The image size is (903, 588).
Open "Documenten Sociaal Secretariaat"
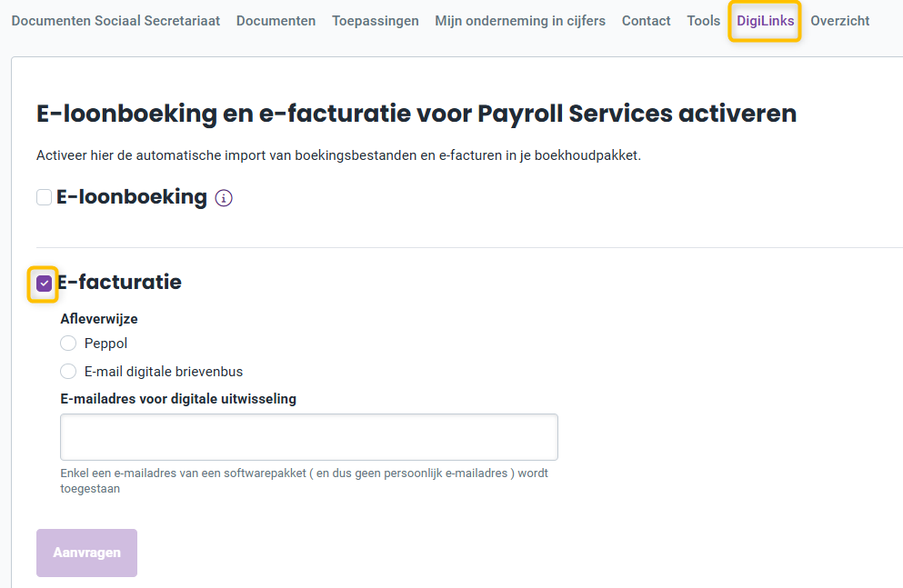coord(115,20)
